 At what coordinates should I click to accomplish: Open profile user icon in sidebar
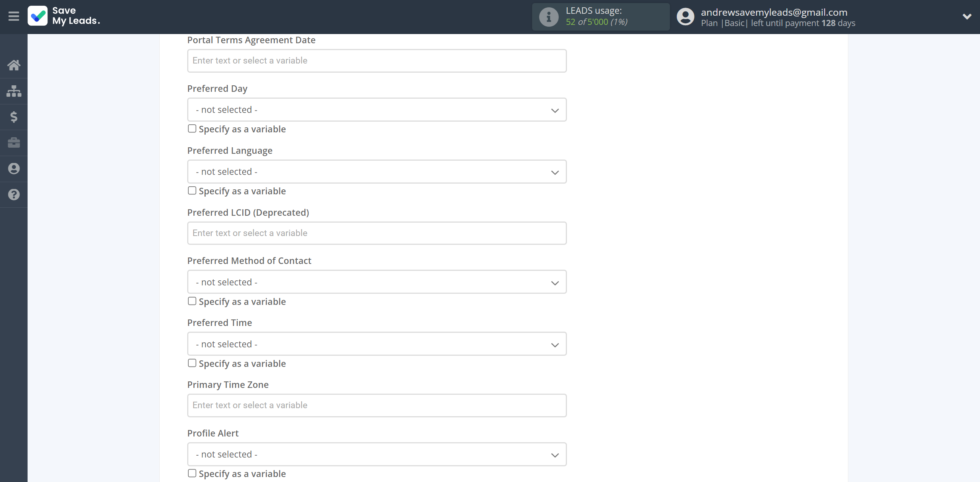click(14, 169)
